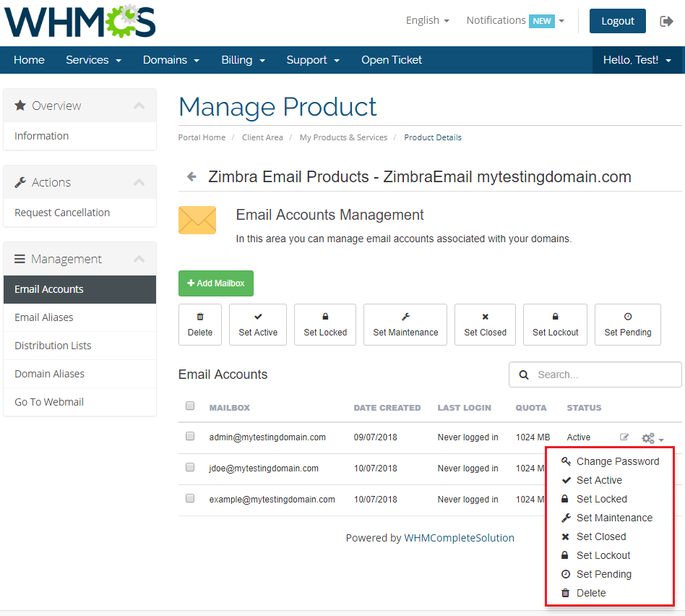The image size is (685, 616).
Task: Open the WHMCompleteSolution link
Action: click(459, 538)
